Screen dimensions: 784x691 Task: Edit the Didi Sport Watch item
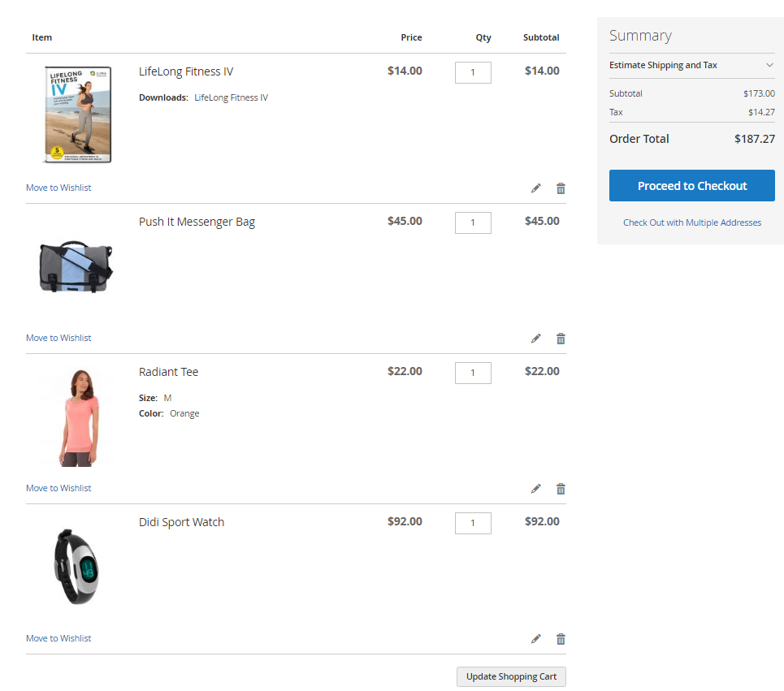tap(535, 639)
